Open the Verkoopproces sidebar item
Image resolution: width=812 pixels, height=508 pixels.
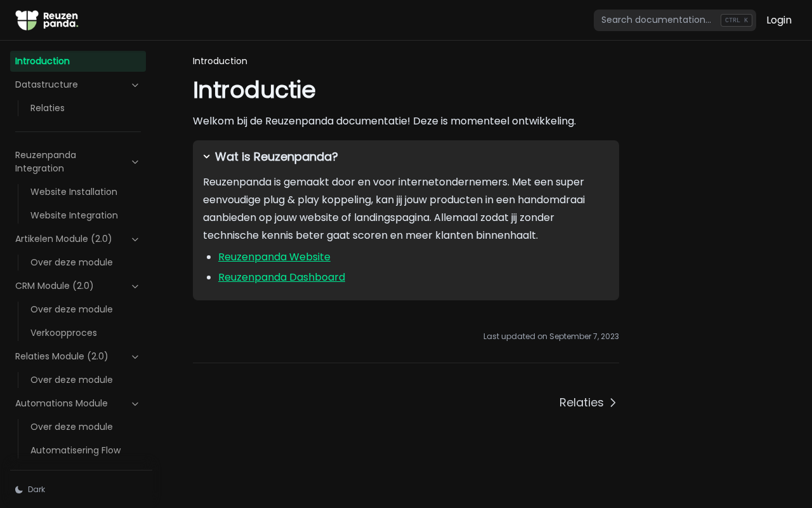pos(63,333)
